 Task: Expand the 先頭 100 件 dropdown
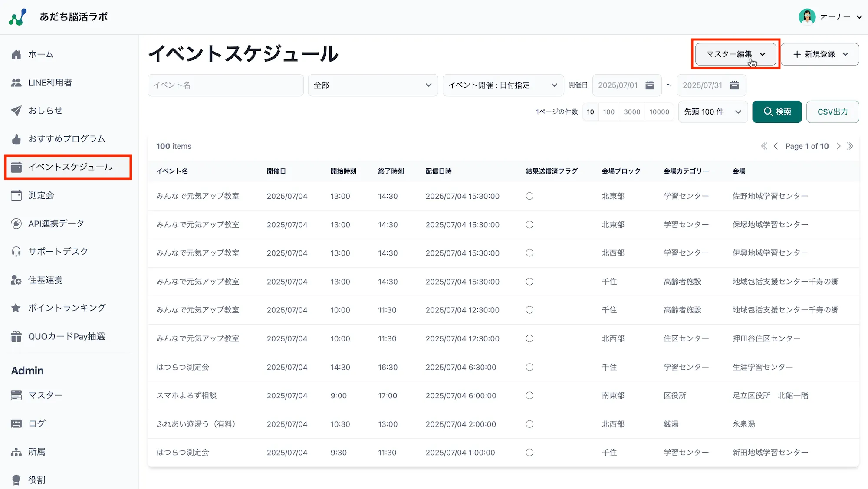click(712, 112)
